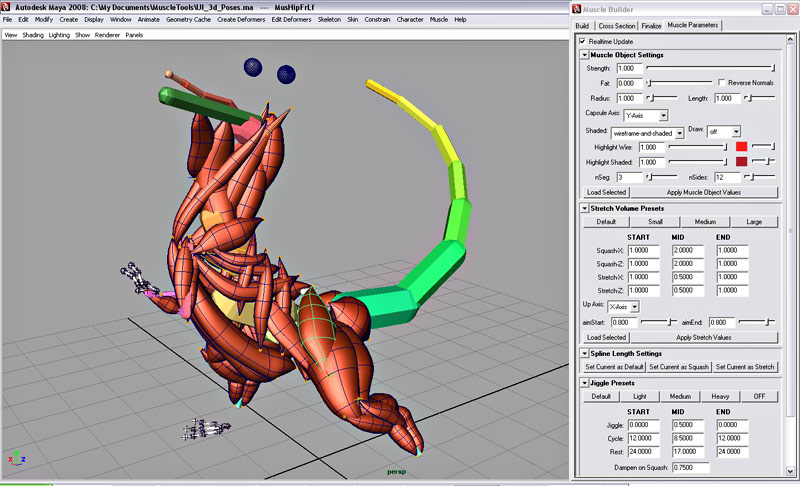Click the red Highlight Wire color swatch
The width and height of the screenshot is (800, 486).
click(x=741, y=147)
